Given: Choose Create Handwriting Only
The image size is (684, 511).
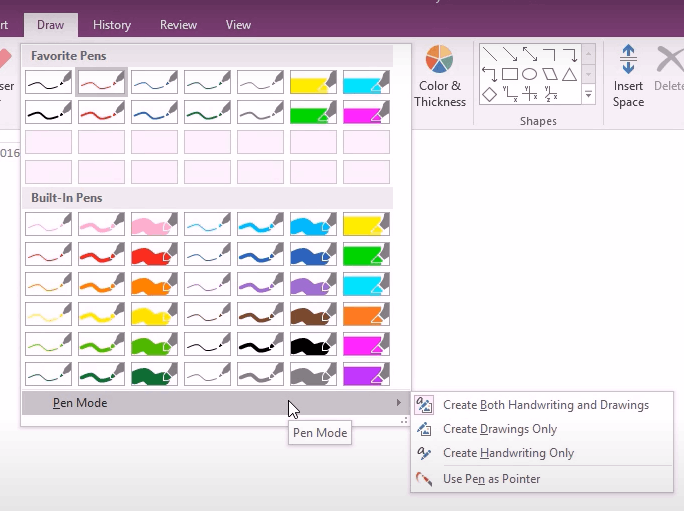Looking at the screenshot, I should pyautogui.click(x=542, y=453).
